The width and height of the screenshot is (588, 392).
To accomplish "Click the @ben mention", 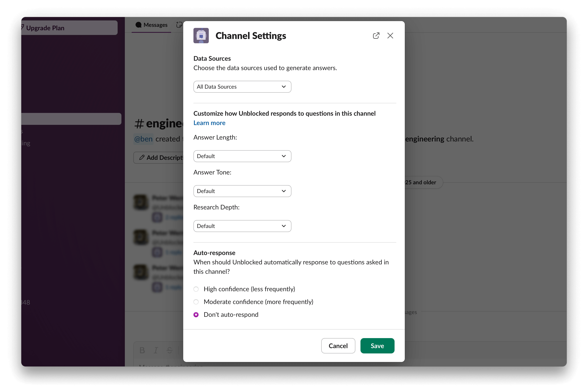I will (143, 139).
